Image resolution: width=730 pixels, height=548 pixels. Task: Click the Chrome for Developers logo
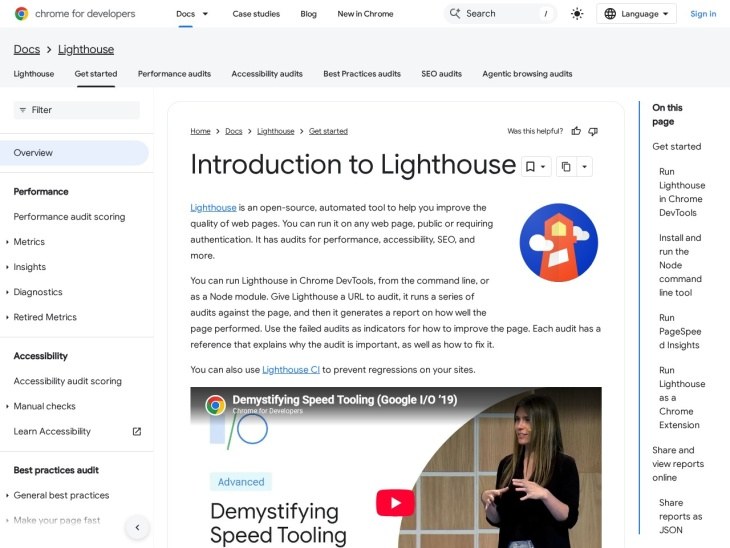[x=75, y=14]
